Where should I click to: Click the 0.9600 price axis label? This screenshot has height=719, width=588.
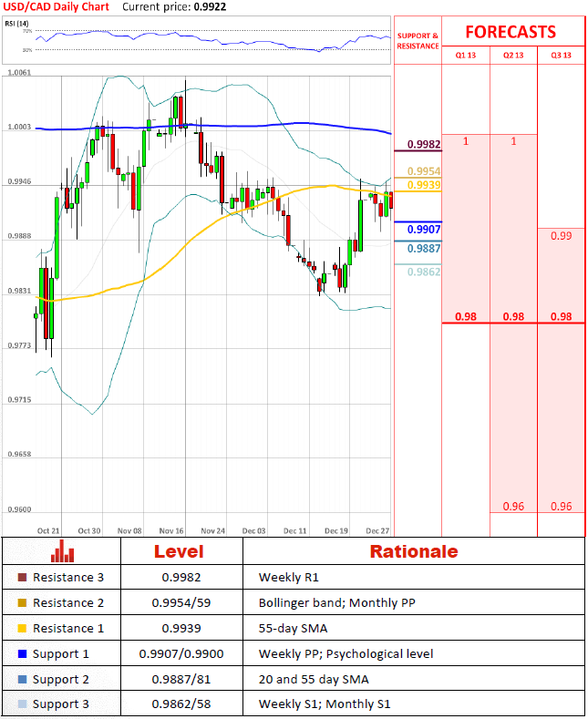(19, 509)
